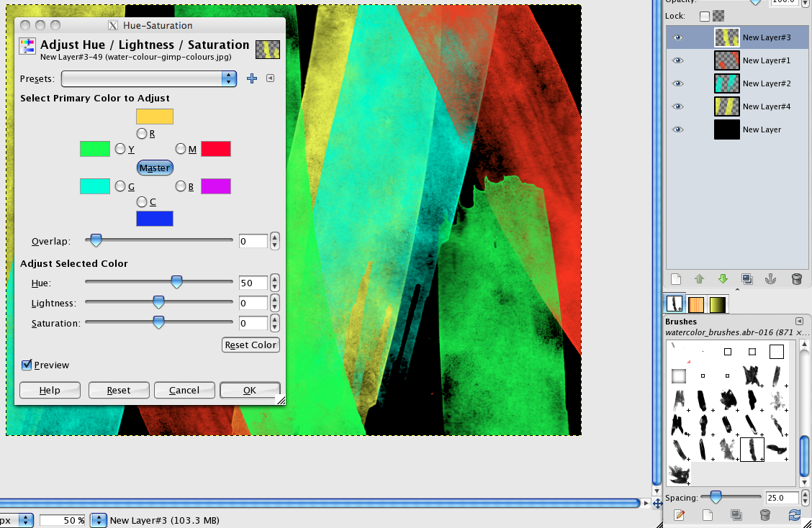Image resolution: width=812 pixels, height=528 pixels.
Task: Increase Hue with the stepper up arrow
Action: tap(274, 279)
